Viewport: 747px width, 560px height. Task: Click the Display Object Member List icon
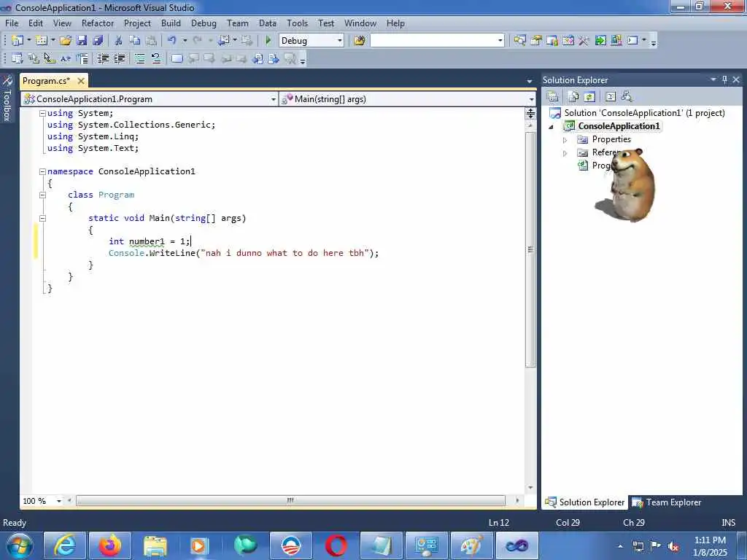pos(18,58)
